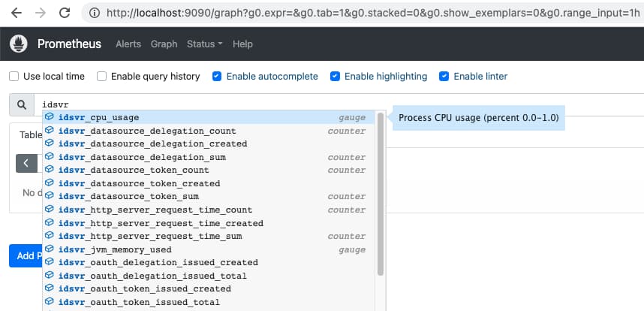Pick the idsvr_datasource_delegation_sum suggestion
This screenshot has width=644, height=311.
[x=209, y=157]
